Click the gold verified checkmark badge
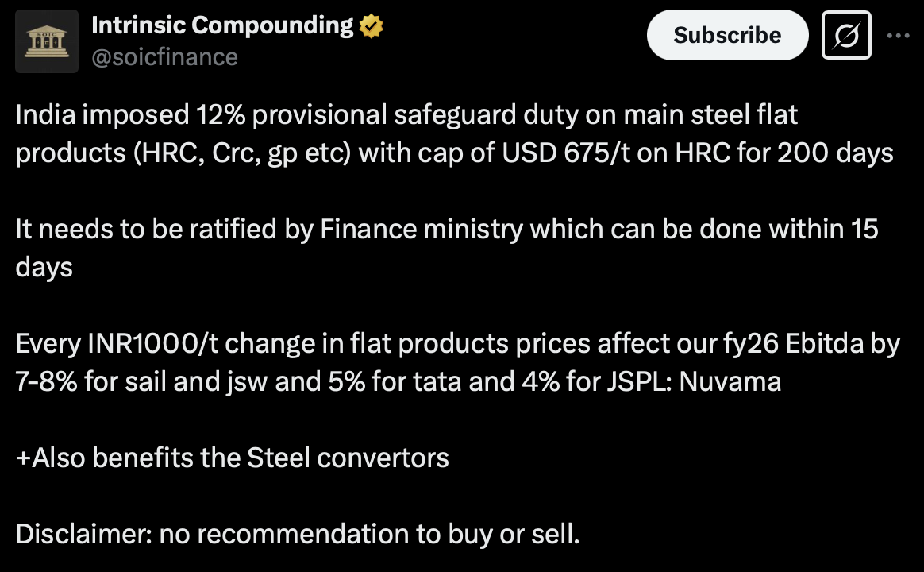924x572 pixels. [370, 25]
